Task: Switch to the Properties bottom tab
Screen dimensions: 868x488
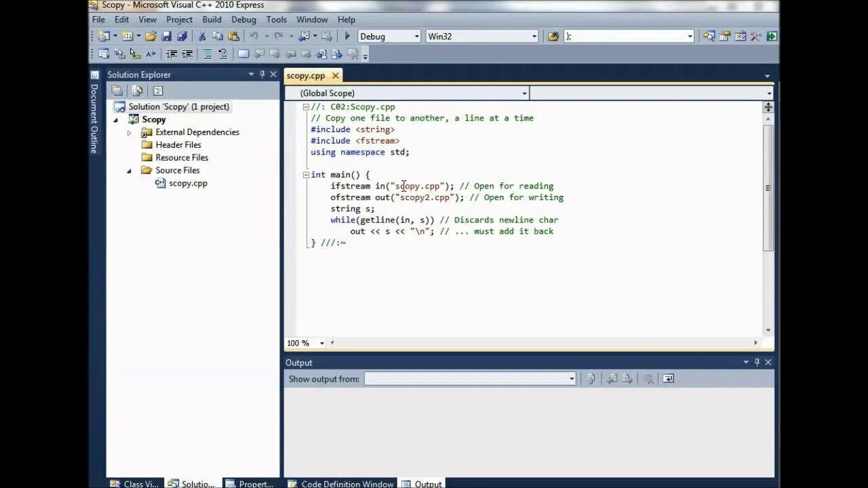Action: pos(250,484)
